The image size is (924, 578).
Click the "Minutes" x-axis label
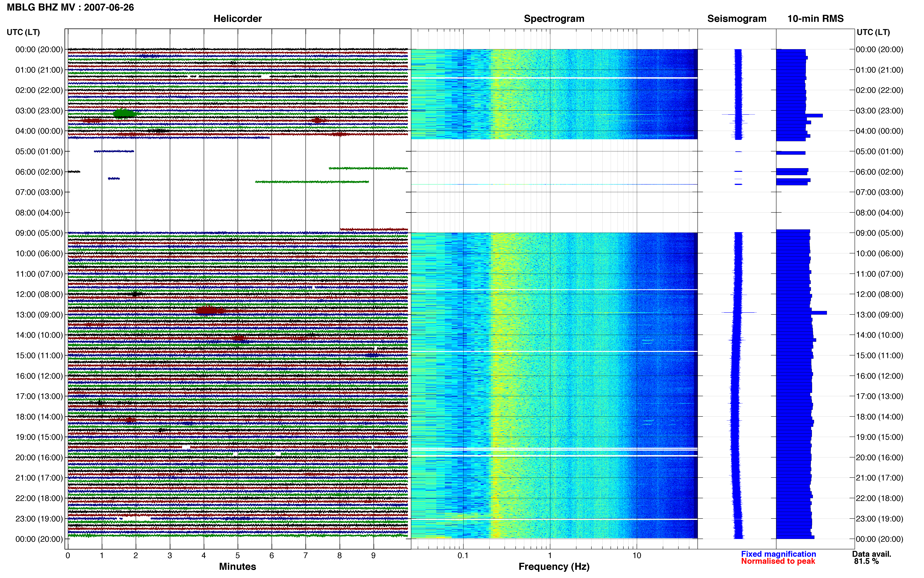coord(238,566)
